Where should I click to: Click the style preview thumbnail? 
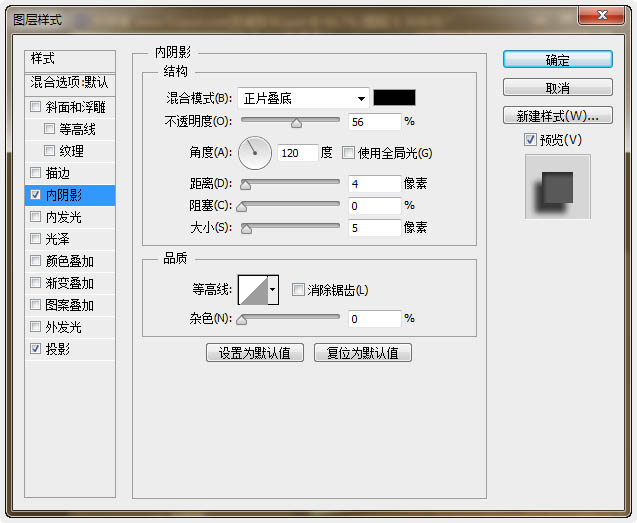click(558, 187)
